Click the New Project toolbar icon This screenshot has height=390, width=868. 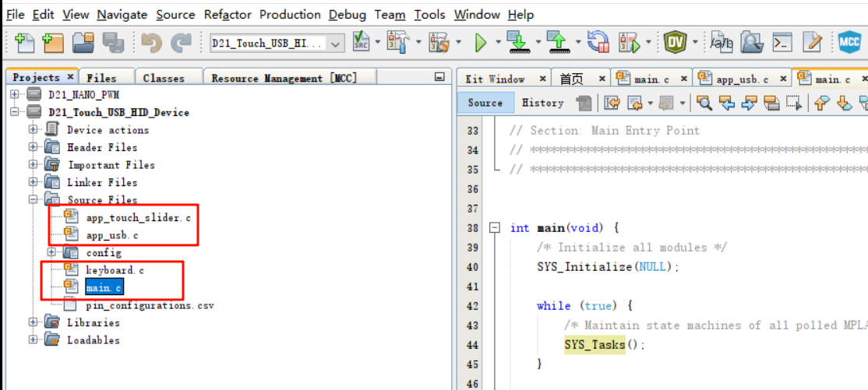[52, 42]
